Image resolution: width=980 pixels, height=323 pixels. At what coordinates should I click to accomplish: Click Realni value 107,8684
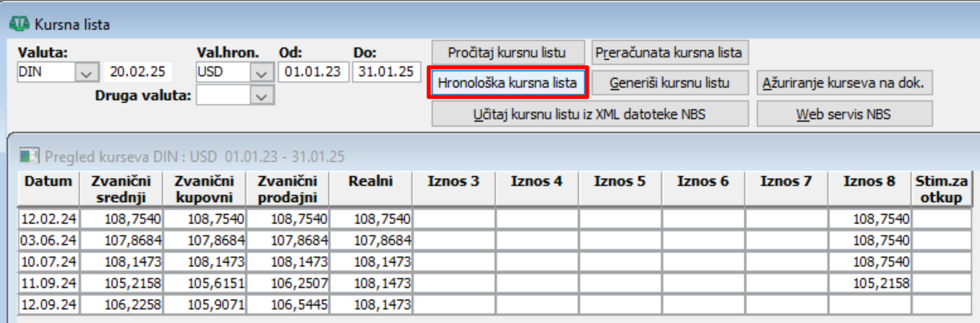point(371,240)
